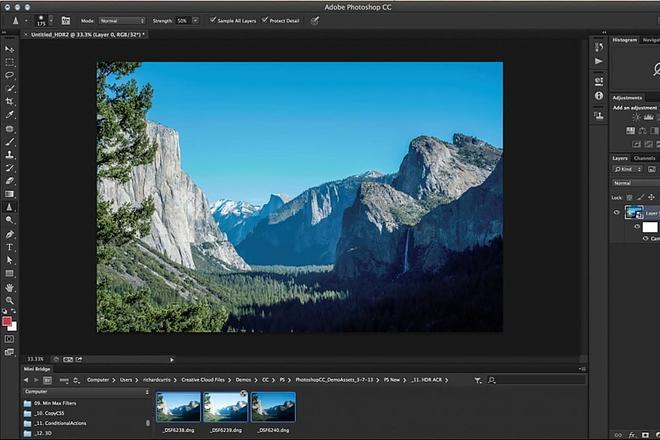Select the Move tool
Viewport: 660px width, 440px height.
click(x=9, y=49)
